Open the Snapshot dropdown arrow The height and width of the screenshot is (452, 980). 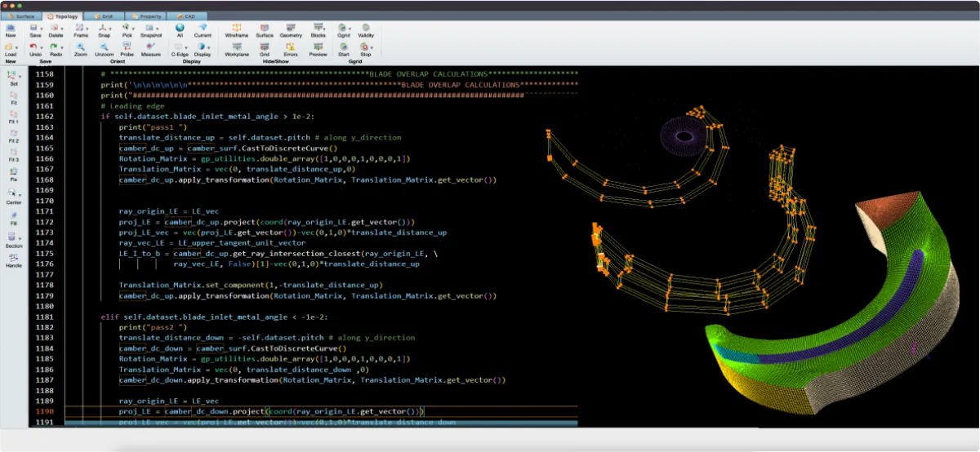click(x=158, y=29)
